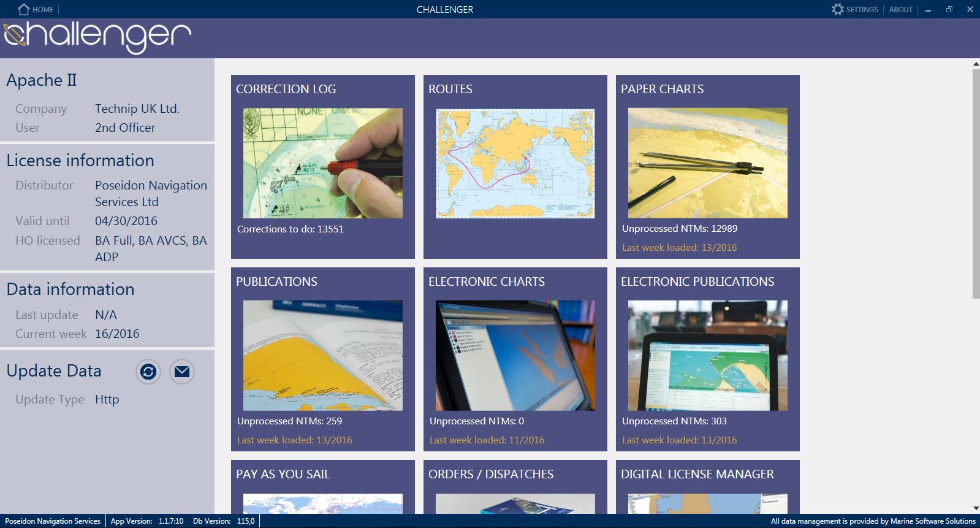
Task: Open the Electronic Charts tile
Action: pyautogui.click(x=515, y=359)
